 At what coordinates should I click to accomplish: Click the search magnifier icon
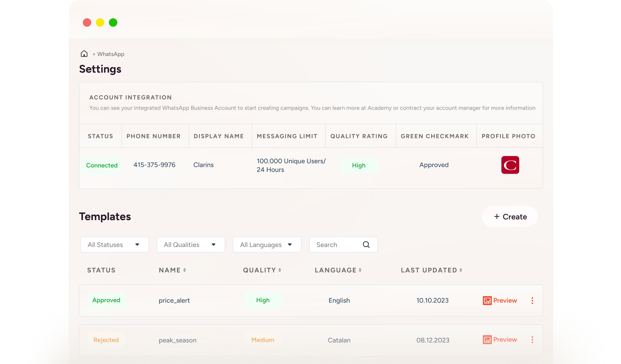tap(366, 245)
